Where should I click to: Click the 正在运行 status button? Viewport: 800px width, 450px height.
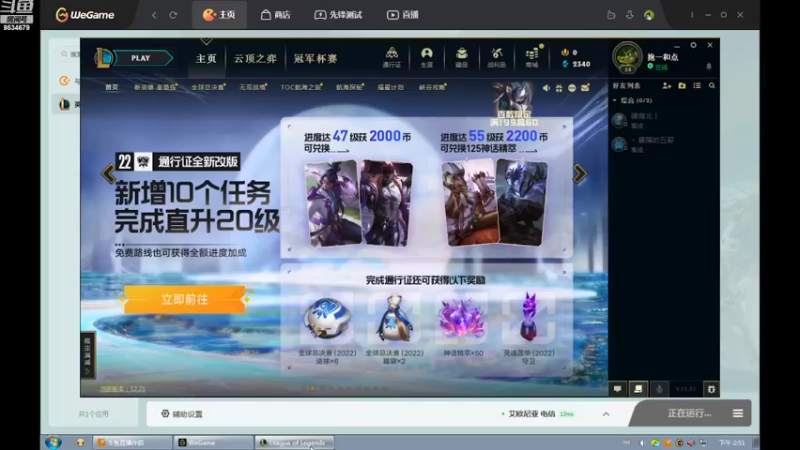coord(689,413)
